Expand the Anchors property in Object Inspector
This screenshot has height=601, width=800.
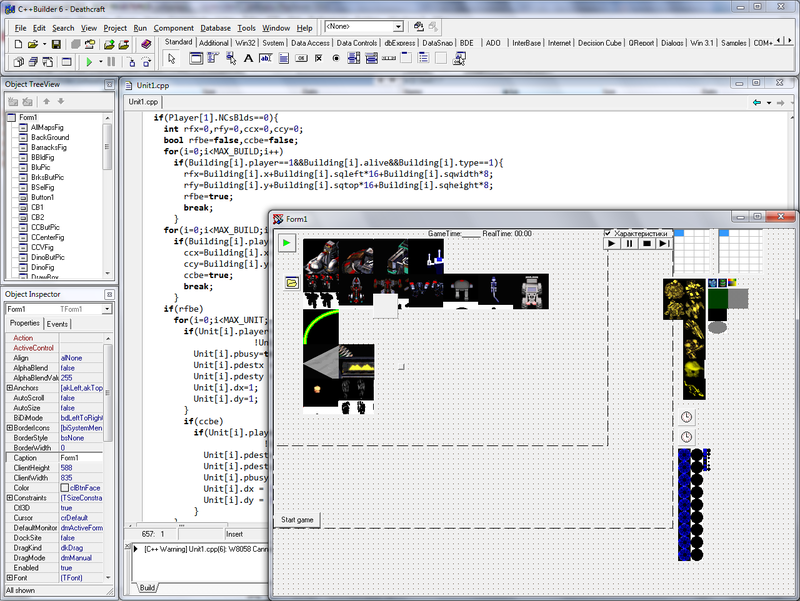tap(9, 388)
